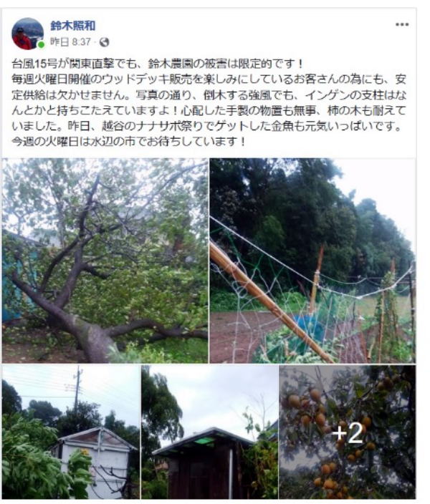View the fallen tree photo

[105, 261]
